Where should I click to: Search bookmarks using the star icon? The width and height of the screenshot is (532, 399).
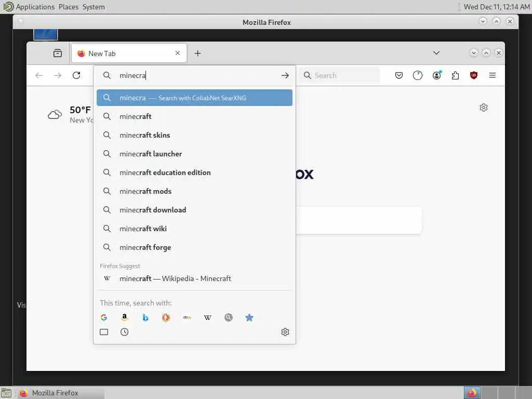tap(249, 317)
